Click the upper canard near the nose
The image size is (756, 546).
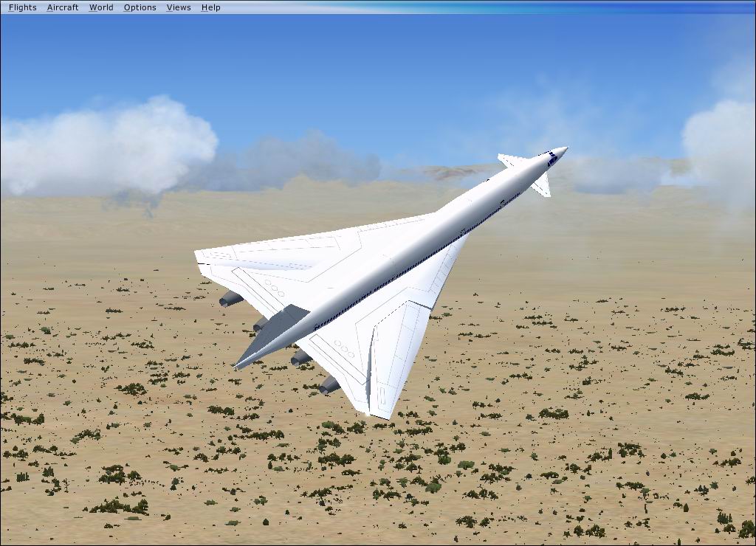[512, 160]
